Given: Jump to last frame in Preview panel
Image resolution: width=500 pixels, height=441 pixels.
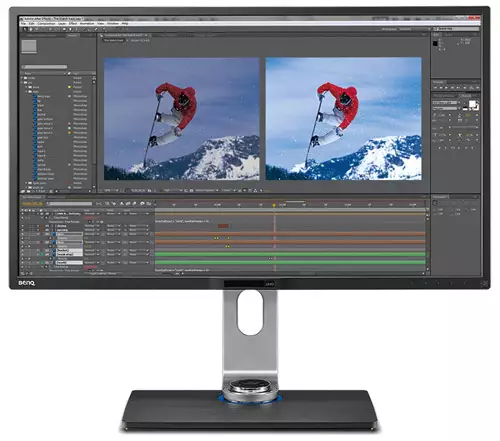Looking at the screenshot, I should pyautogui.click(x=458, y=88).
